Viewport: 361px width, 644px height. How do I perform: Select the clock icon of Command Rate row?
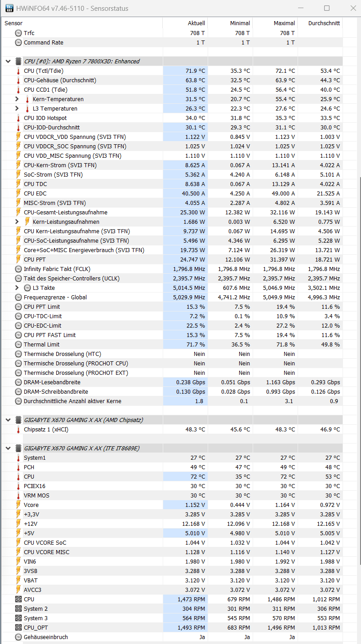click(18, 42)
